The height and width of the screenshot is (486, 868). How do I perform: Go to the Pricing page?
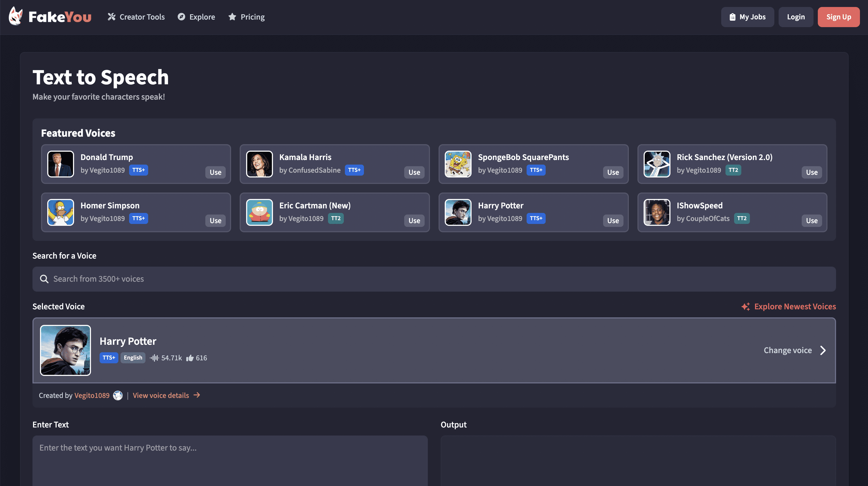pyautogui.click(x=246, y=17)
